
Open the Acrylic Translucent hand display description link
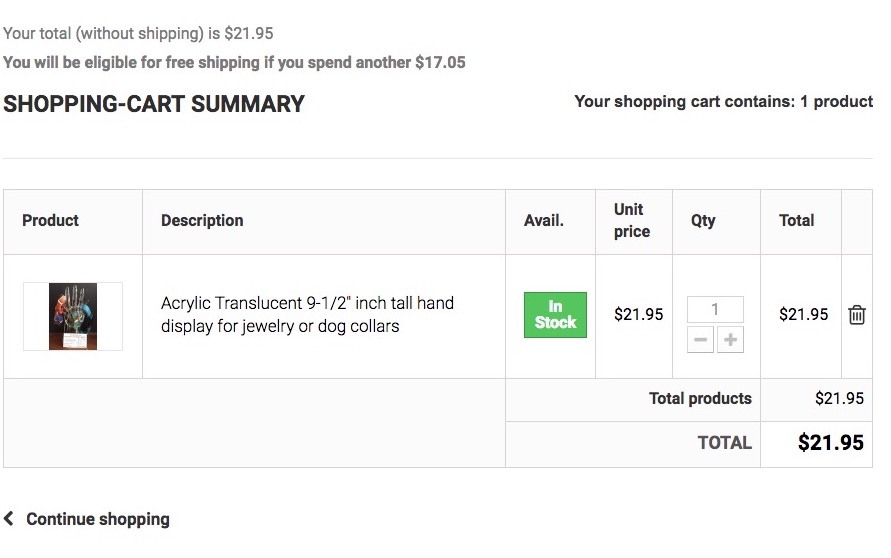[307, 314]
